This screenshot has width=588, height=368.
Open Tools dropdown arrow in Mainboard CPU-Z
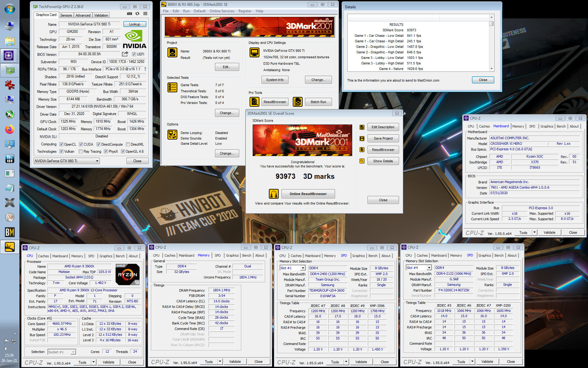click(x=534, y=232)
